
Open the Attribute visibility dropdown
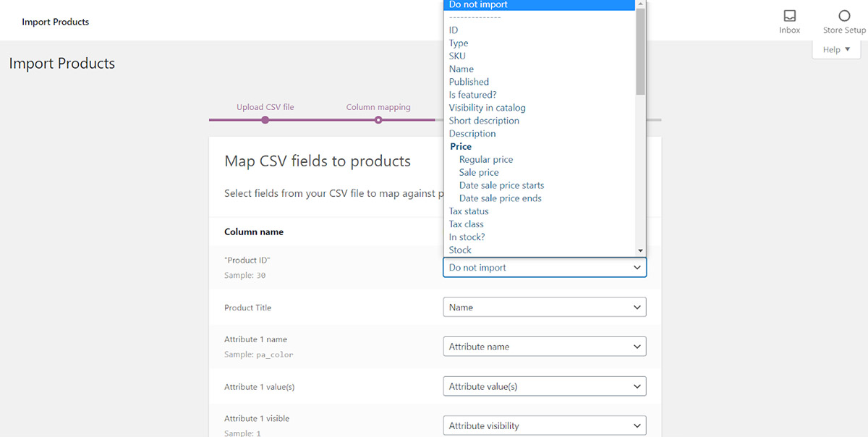pos(544,426)
